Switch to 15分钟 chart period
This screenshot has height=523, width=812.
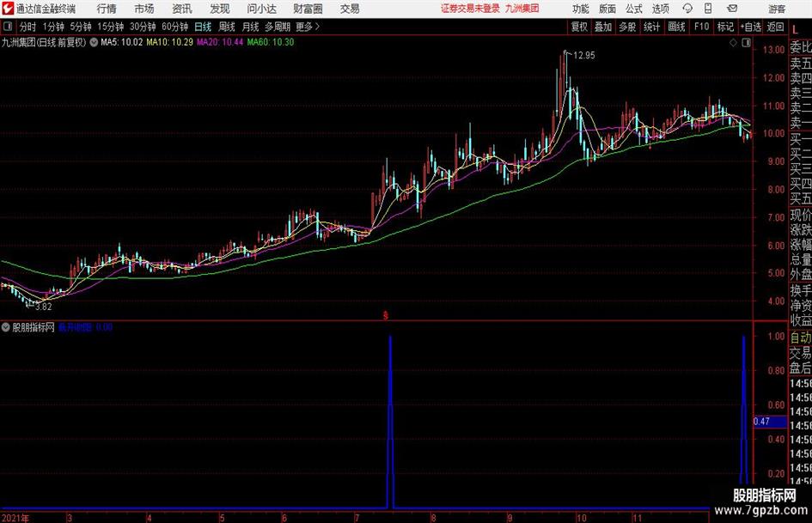(x=110, y=27)
